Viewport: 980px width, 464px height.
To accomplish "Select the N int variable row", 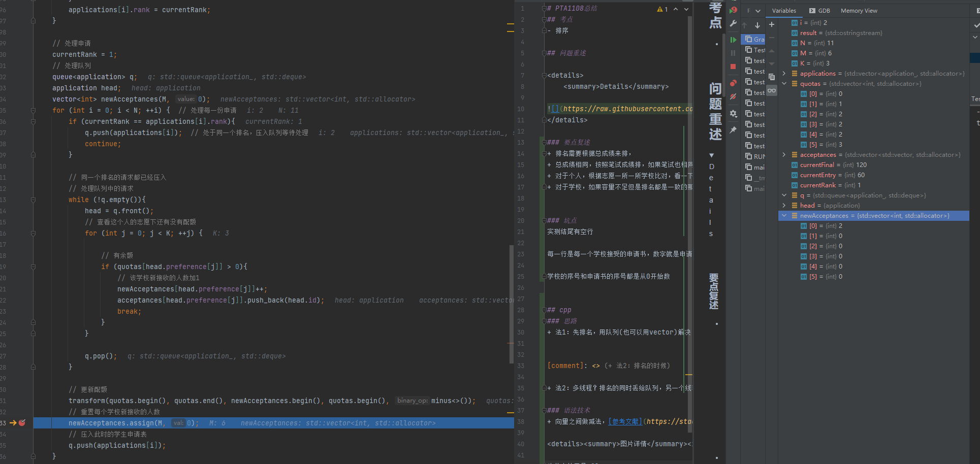I will click(874, 43).
